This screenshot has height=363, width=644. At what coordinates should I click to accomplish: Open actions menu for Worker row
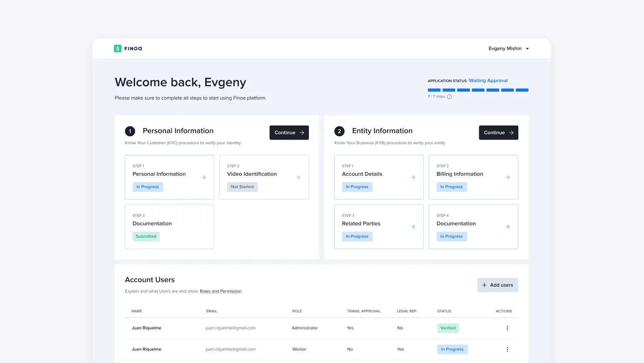(x=507, y=350)
